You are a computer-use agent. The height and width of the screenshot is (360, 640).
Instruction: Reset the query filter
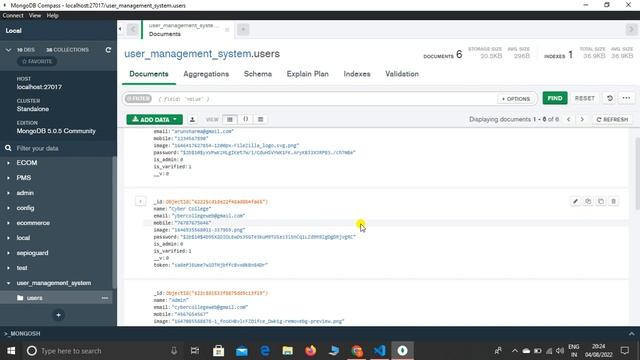tap(584, 98)
